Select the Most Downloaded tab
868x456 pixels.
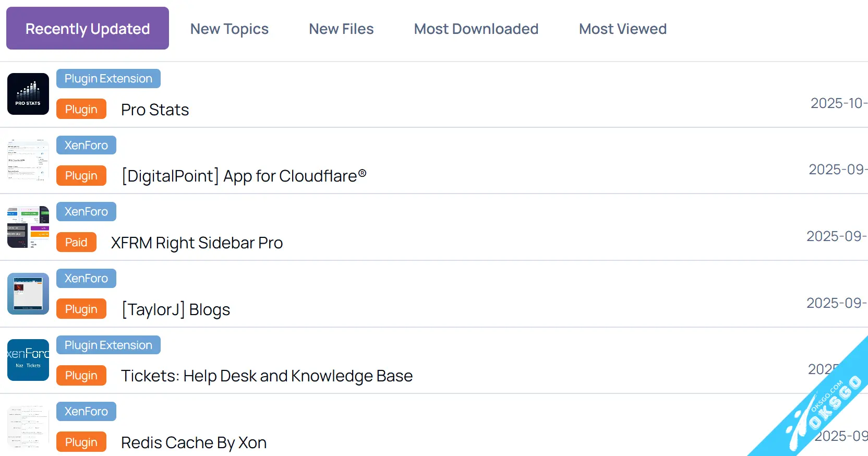pyautogui.click(x=476, y=29)
